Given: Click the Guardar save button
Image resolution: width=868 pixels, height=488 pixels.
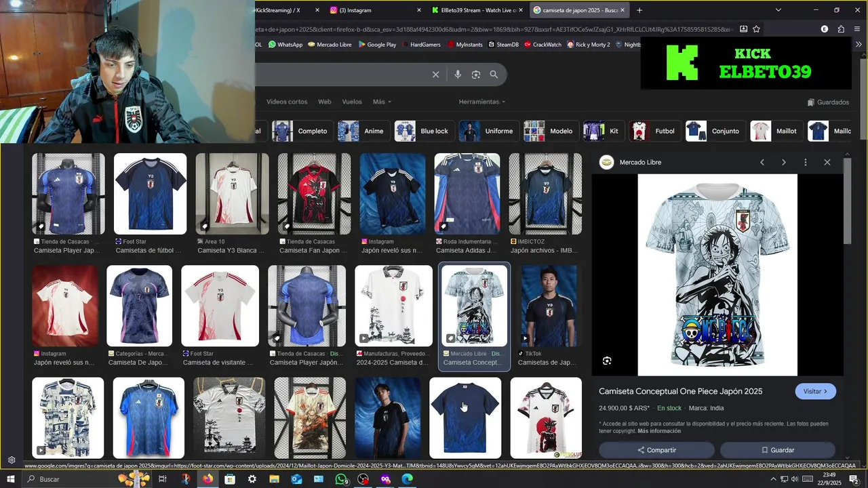Looking at the screenshot, I should click(x=777, y=450).
